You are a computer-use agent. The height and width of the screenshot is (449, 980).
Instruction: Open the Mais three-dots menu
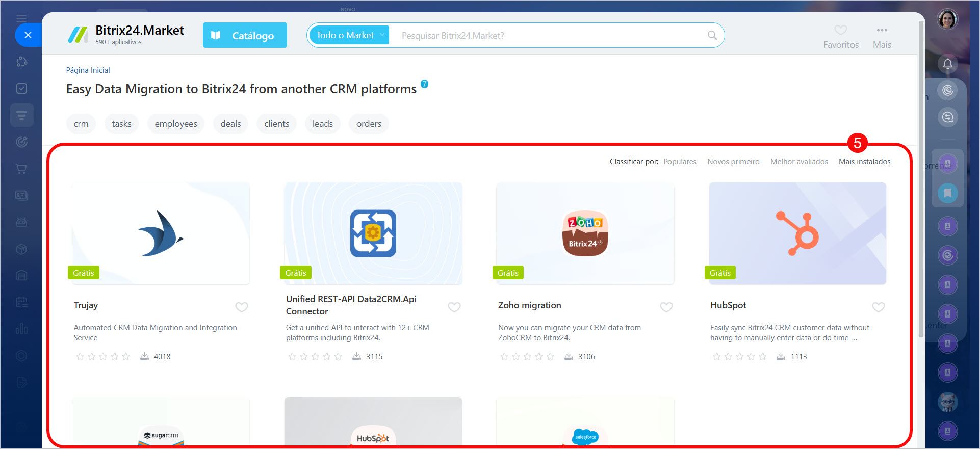(882, 30)
